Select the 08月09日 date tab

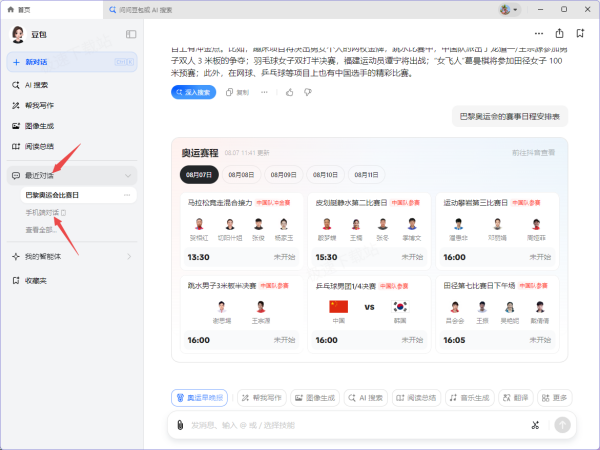(x=283, y=175)
